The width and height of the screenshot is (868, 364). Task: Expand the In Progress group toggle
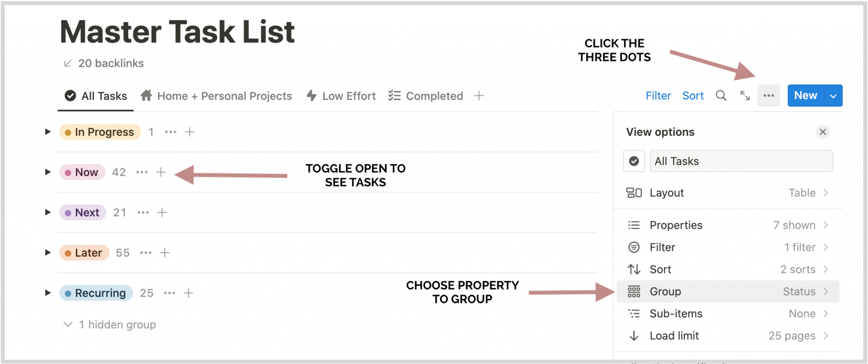coord(47,132)
